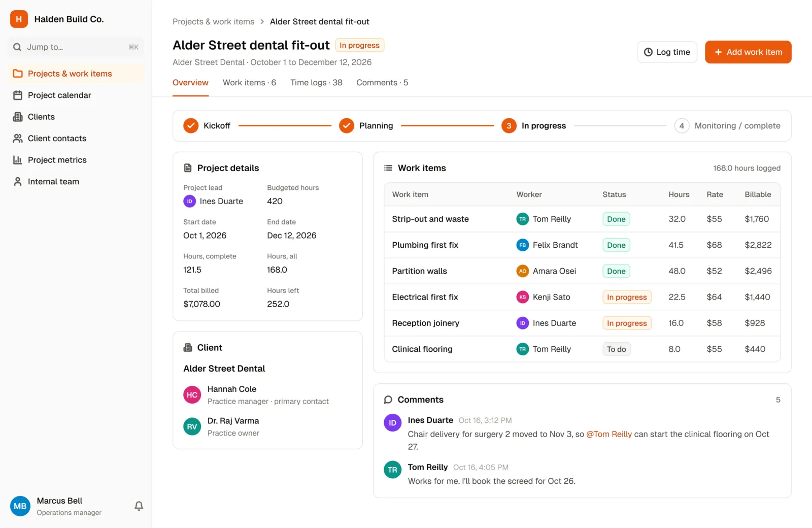The image size is (812, 528).
Task: Switch to the Overview tab
Action: 190,83
